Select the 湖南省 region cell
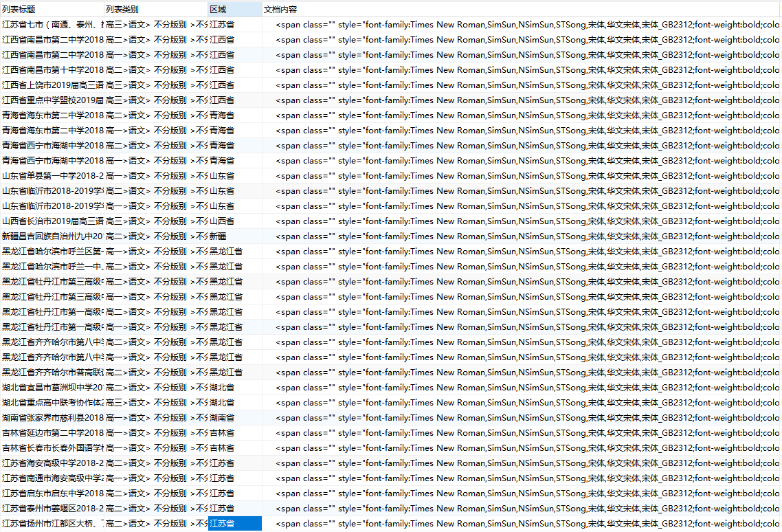The width and height of the screenshot is (782, 532). pyautogui.click(x=234, y=418)
